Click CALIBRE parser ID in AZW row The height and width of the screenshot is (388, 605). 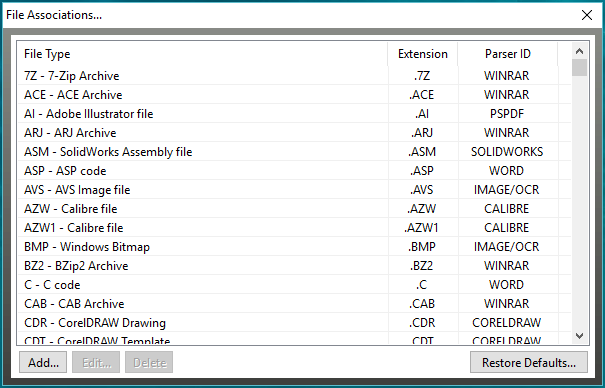tap(507, 209)
